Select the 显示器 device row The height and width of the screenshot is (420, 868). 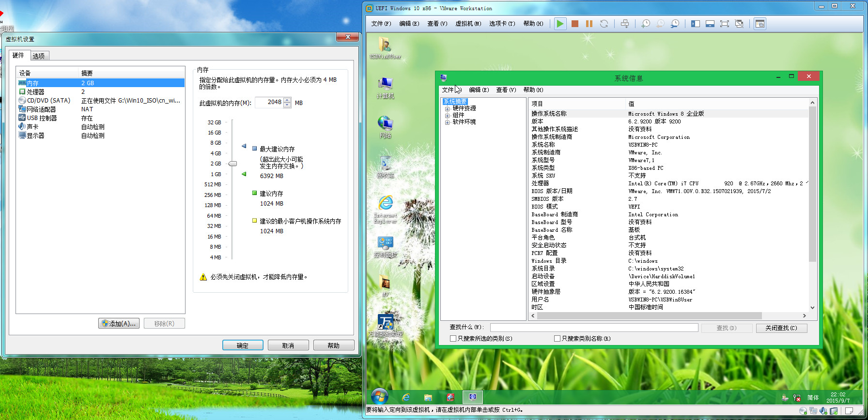coord(101,135)
